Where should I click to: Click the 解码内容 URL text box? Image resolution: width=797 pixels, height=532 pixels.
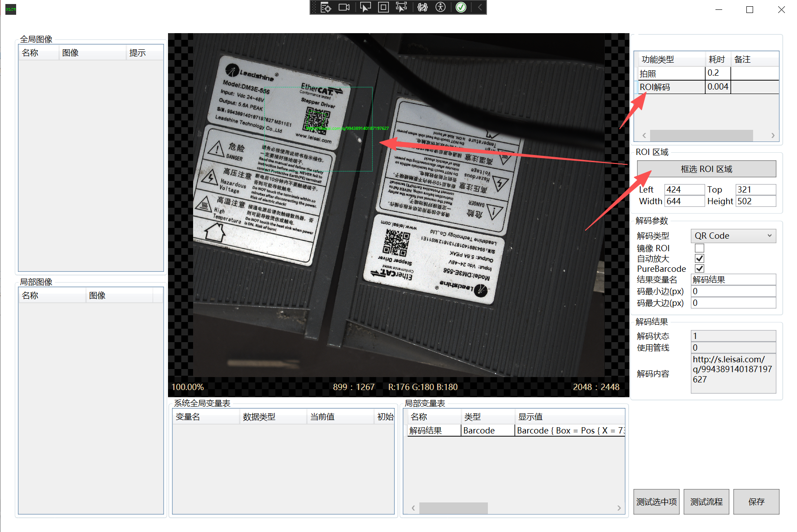click(x=733, y=373)
